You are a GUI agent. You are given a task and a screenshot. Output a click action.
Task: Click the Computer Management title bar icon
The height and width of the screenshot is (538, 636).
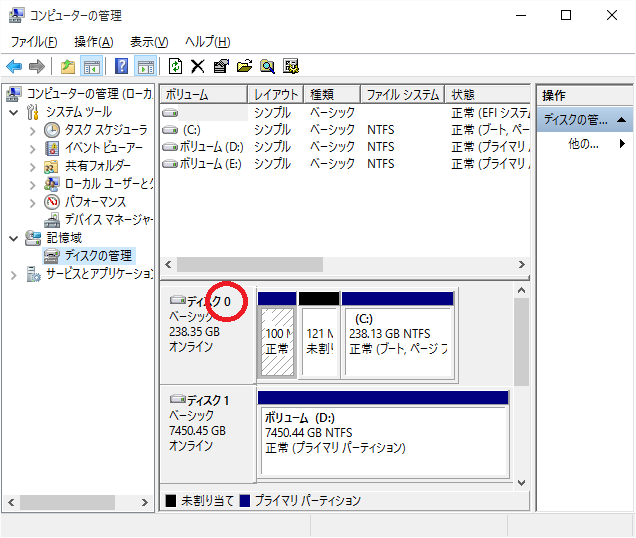coord(16,15)
